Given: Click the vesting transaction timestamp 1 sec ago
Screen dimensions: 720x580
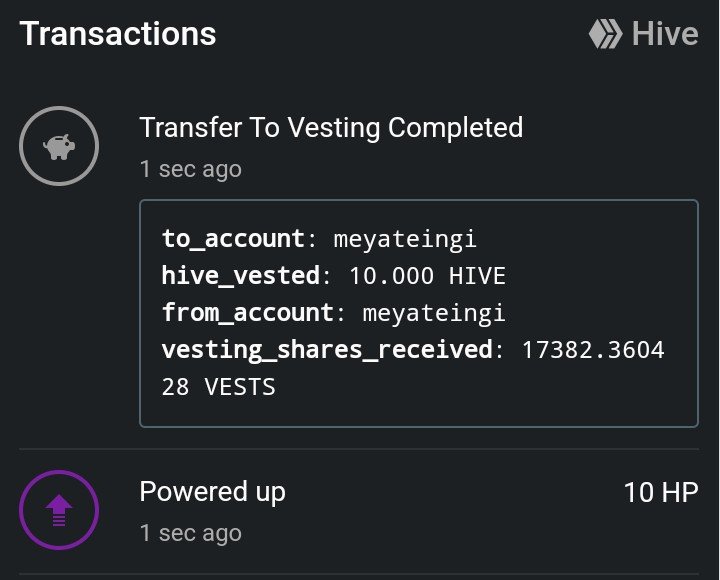Looking at the screenshot, I should [x=191, y=169].
